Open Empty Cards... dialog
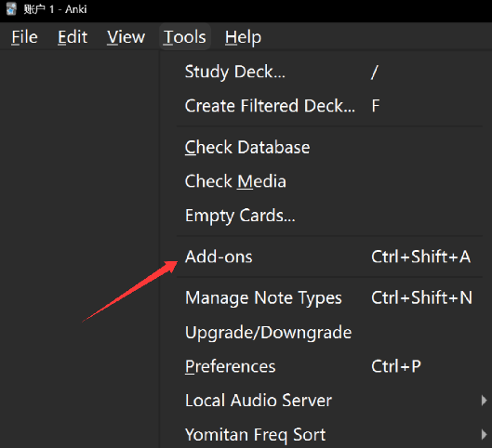This screenshot has height=448, width=492. coord(329,216)
